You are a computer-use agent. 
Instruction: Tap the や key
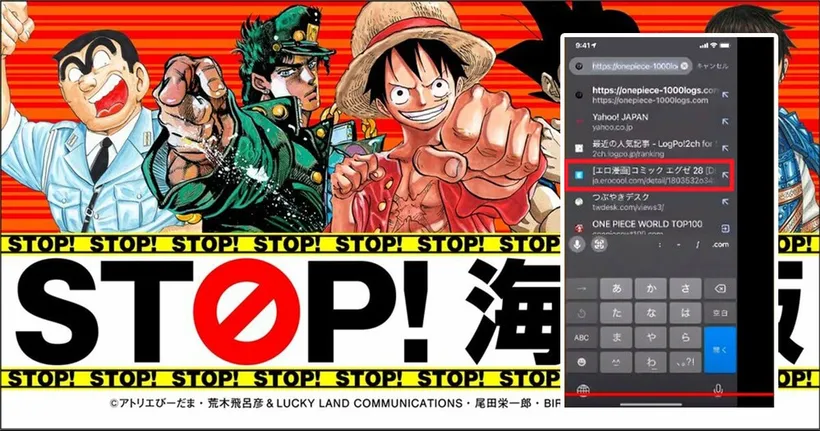651,338
